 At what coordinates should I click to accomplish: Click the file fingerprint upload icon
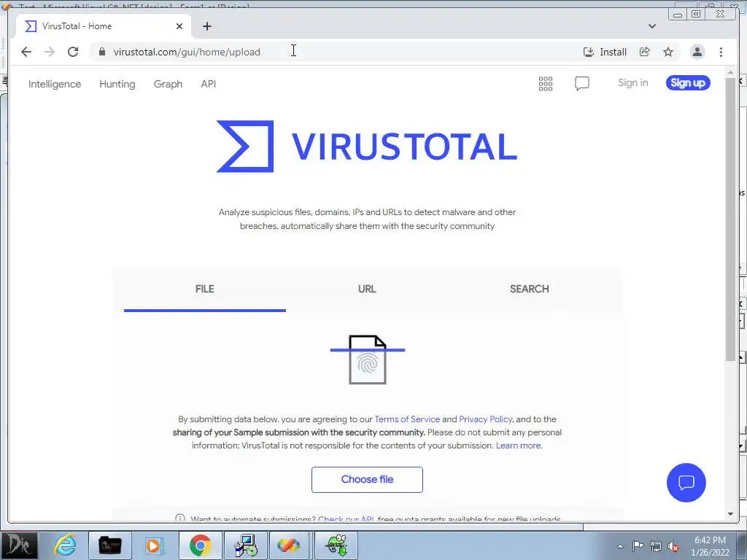click(x=368, y=359)
